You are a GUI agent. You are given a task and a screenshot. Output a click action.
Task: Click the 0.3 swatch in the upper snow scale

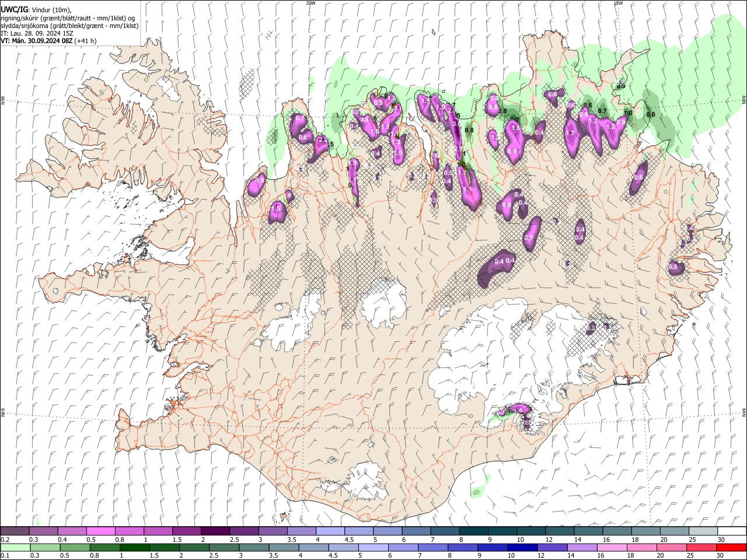(43, 531)
